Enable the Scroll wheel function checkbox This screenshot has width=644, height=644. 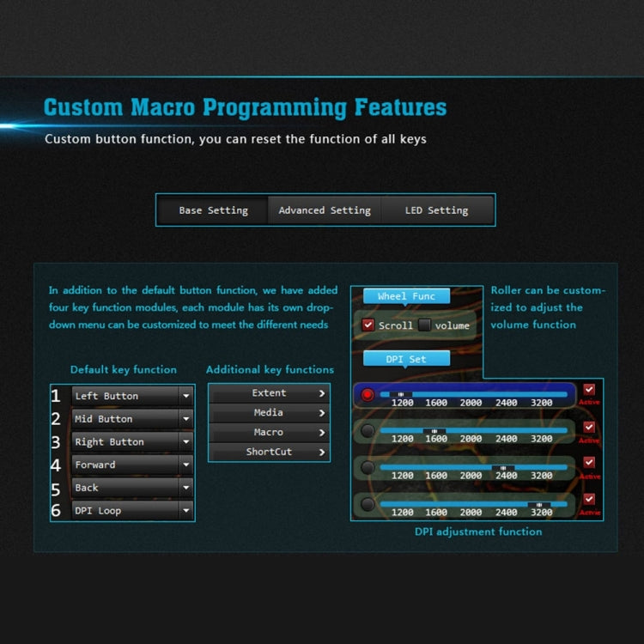coord(368,325)
